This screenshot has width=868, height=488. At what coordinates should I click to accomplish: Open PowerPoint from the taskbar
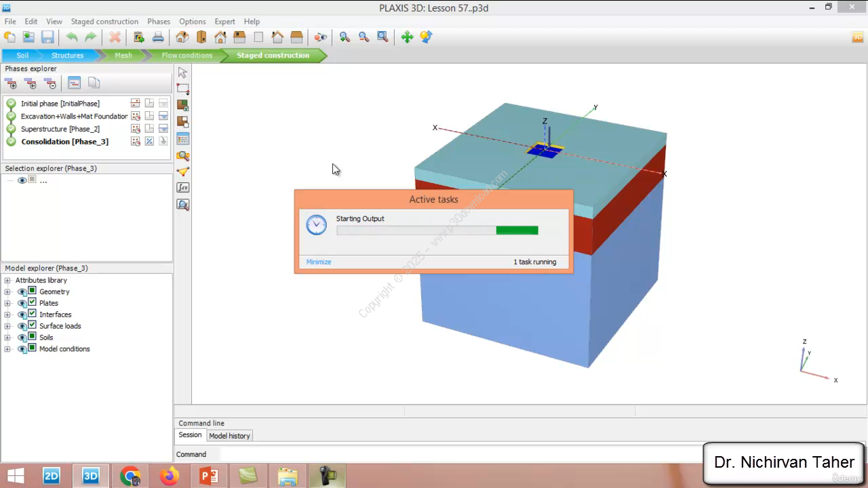(209, 476)
